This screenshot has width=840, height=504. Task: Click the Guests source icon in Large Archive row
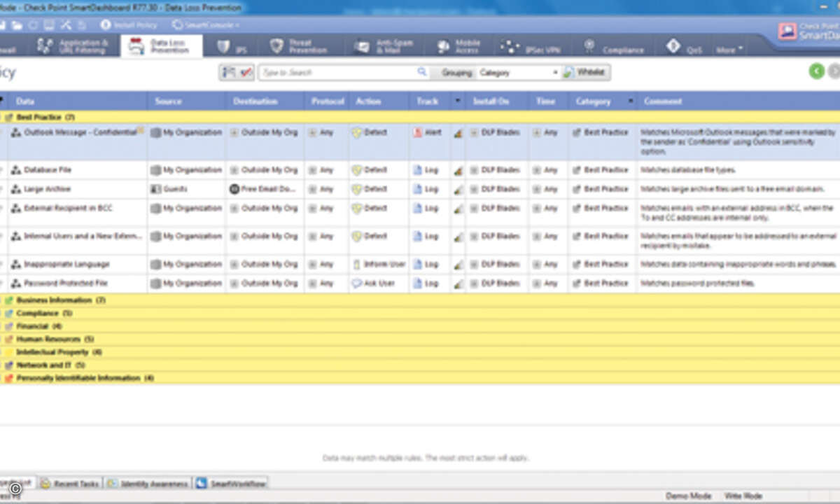[x=155, y=189]
